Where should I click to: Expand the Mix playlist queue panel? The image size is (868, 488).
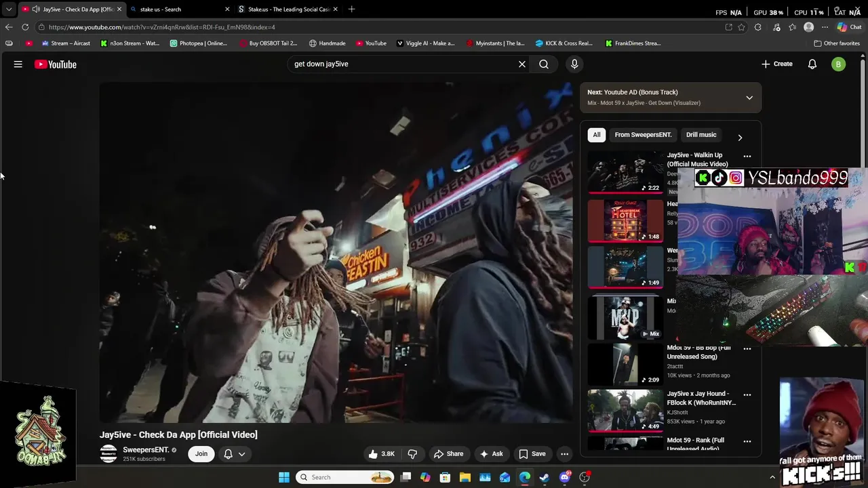[749, 98]
